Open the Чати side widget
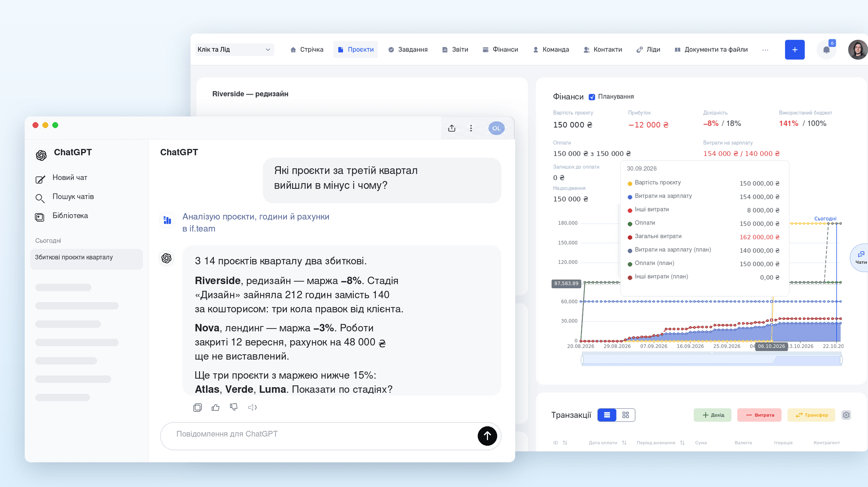868x487 pixels. pos(860,258)
